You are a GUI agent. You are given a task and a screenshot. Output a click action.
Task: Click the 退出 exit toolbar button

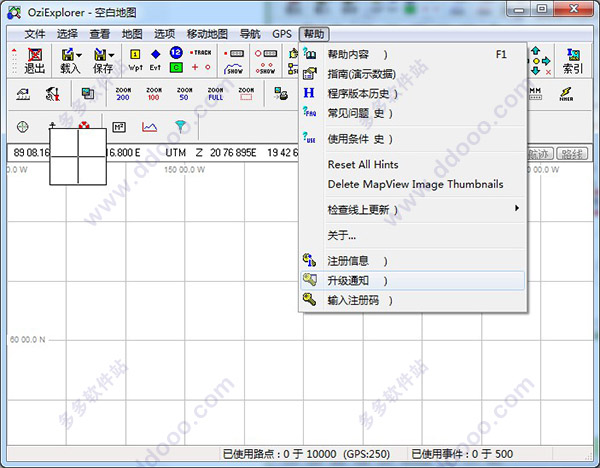coord(34,60)
